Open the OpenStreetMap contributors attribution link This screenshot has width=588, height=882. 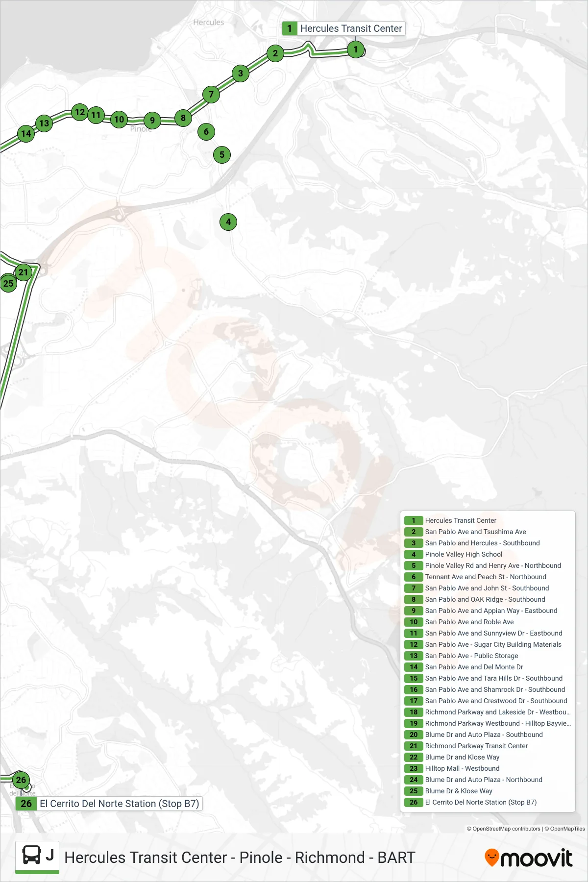503,829
